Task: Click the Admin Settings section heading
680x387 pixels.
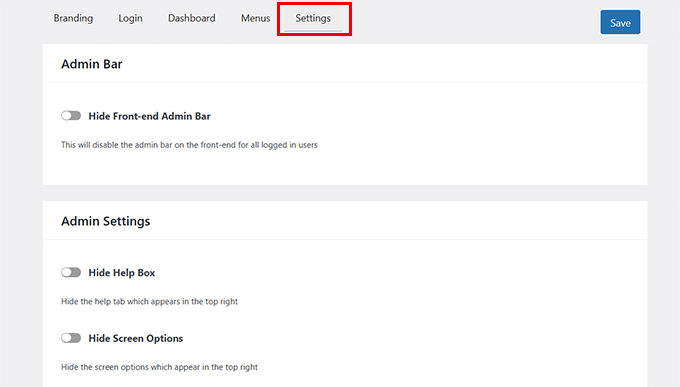Action: click(105, 221)
